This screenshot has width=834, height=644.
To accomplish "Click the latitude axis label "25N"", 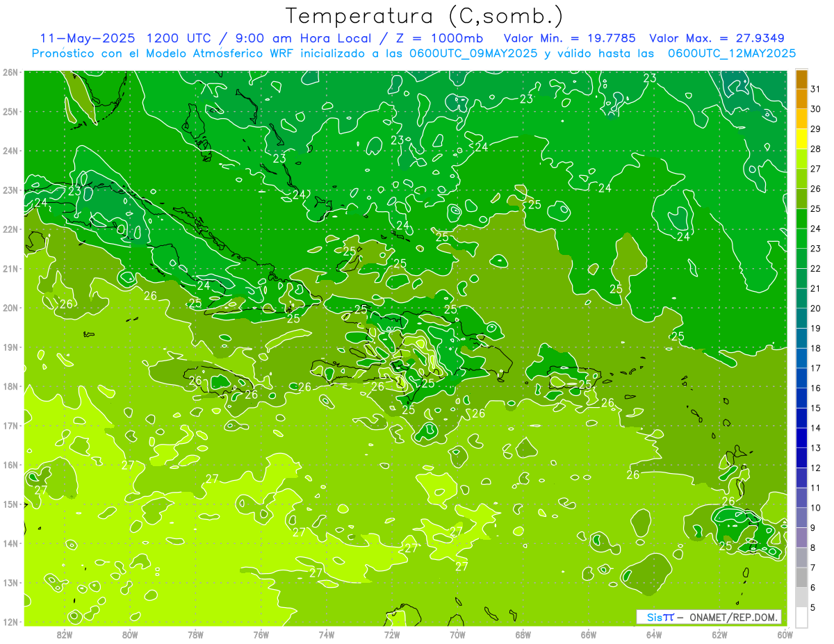I will (x=10, y=111).
